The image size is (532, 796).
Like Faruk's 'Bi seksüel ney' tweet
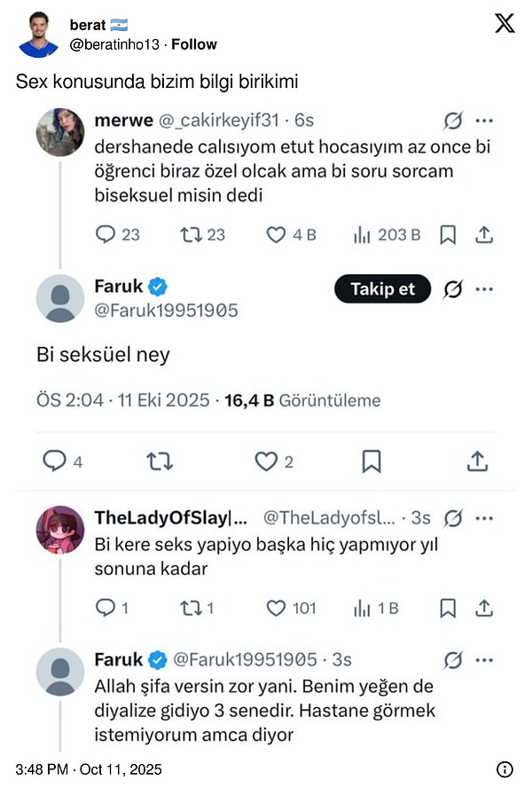click(265, 460)
